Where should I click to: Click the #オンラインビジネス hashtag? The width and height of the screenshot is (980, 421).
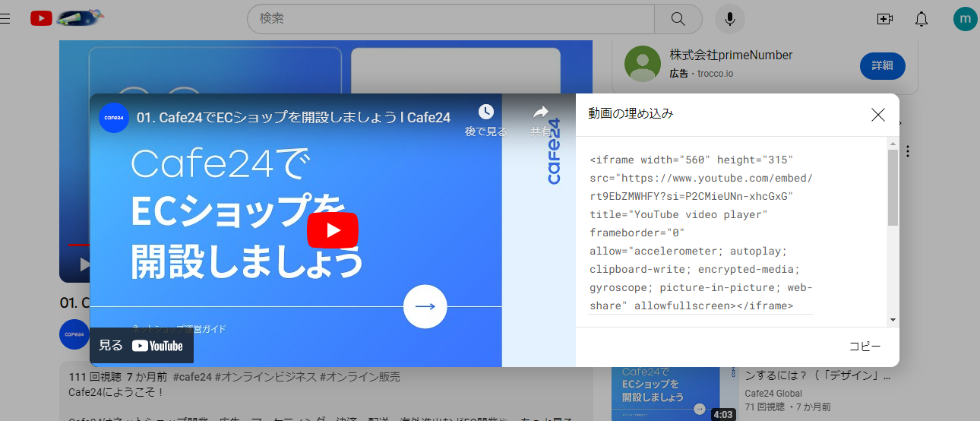(266, 378)
